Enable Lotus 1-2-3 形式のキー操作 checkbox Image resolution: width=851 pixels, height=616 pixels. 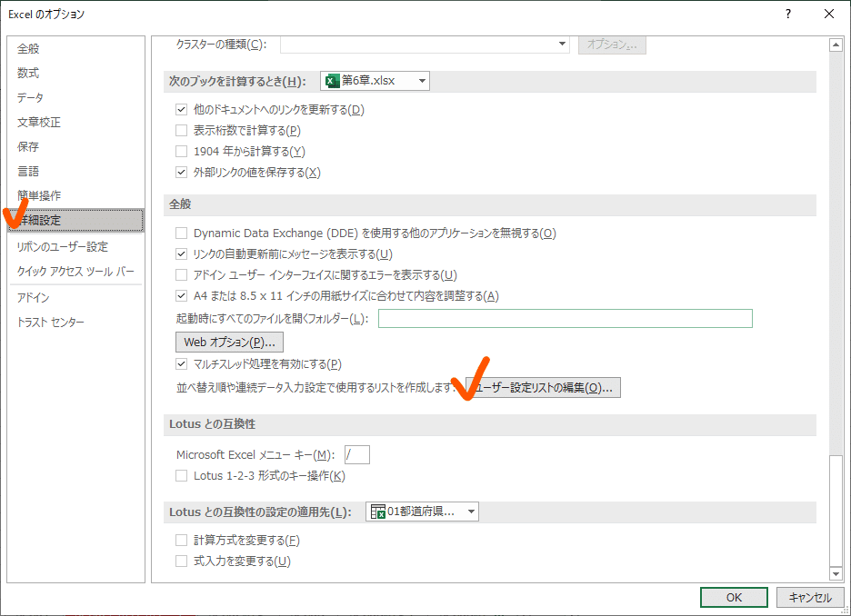(x=181, y=476)
